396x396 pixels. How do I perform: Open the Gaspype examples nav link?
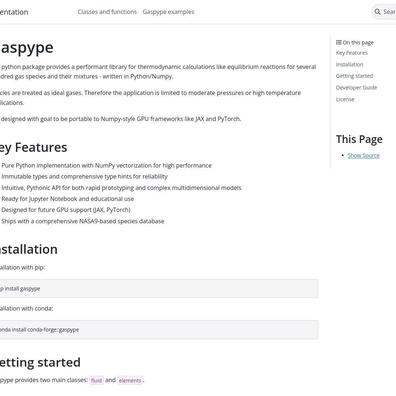pyautogui.click(x=168, y=12)
